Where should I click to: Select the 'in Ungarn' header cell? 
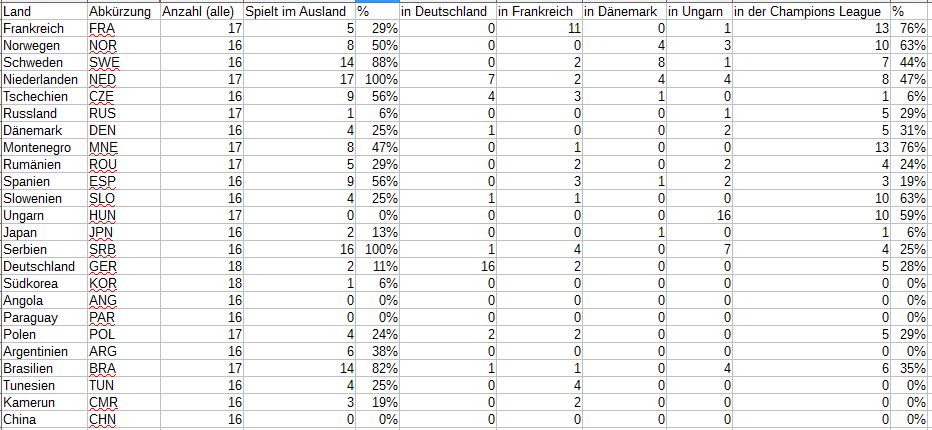point(697,11)
